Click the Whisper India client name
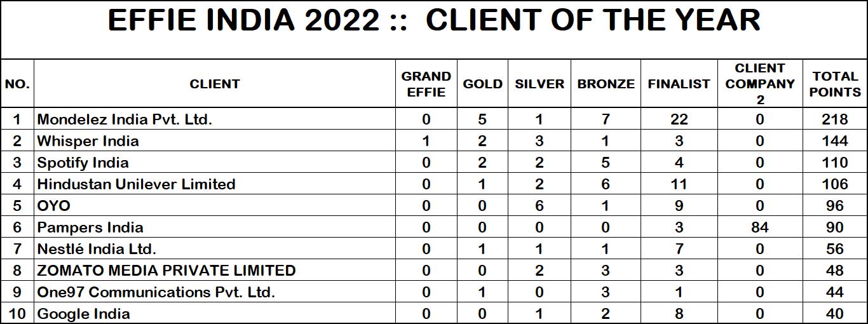This screenshot has height=324, width=868. click(88, 141)
